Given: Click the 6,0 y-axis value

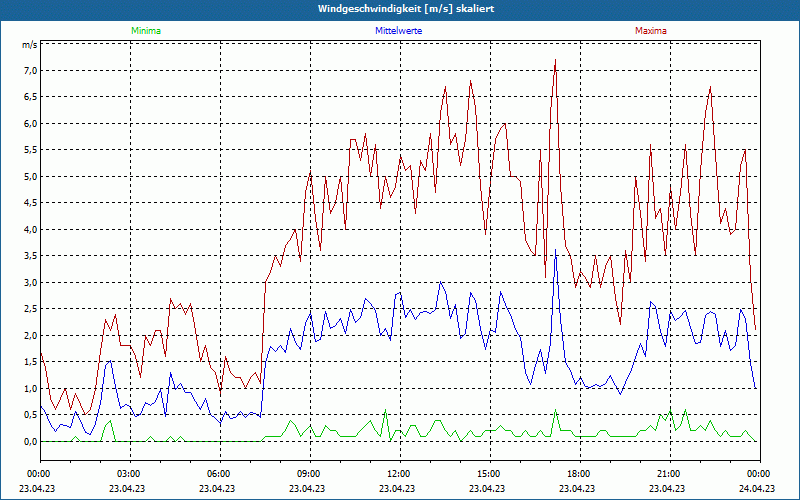Looking at the screenshot, I should (30, 123).
